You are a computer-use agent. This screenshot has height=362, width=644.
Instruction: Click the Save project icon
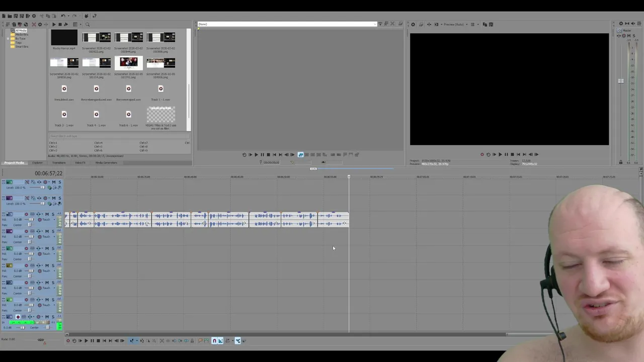(16, 16)
